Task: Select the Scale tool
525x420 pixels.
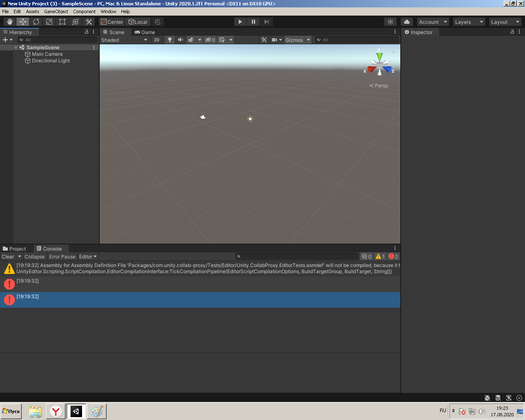Action: click(49, 22)
